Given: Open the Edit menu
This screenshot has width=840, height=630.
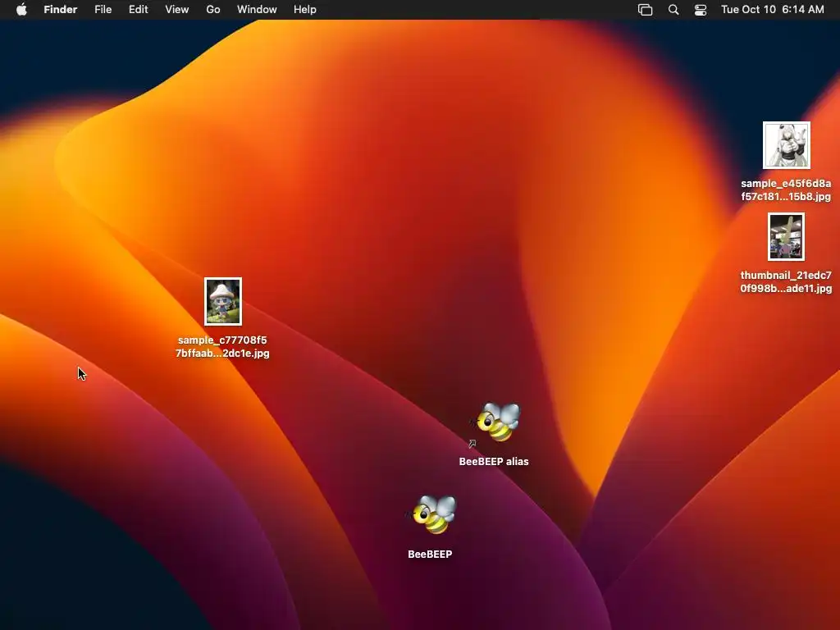Looking at the screenshot, I should 138,10.
